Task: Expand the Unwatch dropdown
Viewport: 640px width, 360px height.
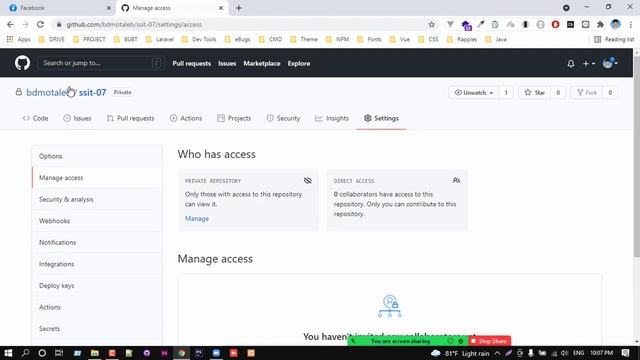Action: 474,93
